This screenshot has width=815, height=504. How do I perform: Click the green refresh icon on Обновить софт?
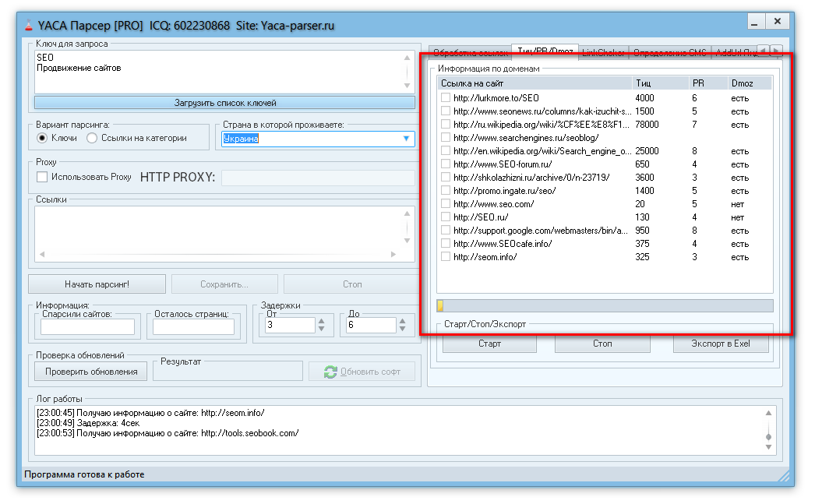[330, 372]
